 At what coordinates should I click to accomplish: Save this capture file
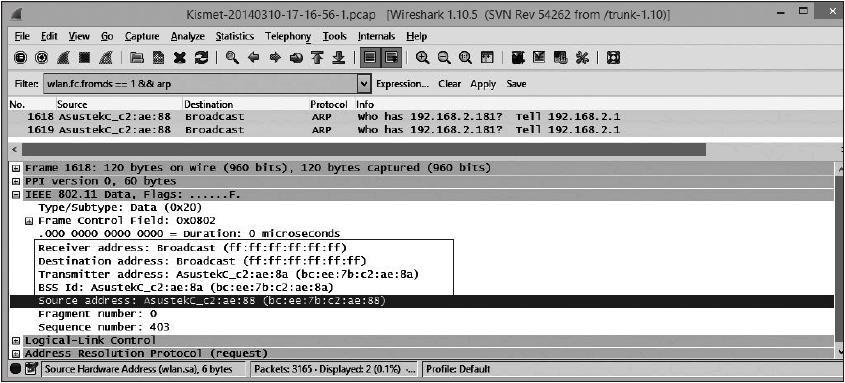pyautogui.click(x=158, y=58)
